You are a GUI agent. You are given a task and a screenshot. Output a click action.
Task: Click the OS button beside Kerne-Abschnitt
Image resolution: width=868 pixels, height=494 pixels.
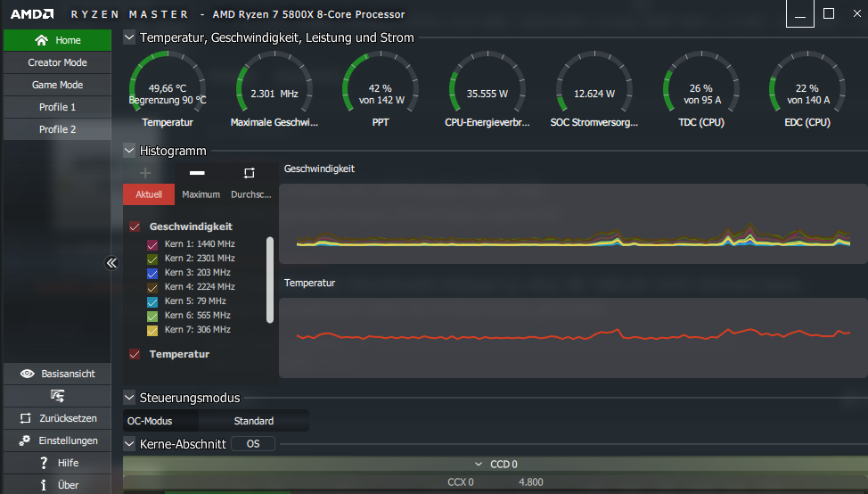coord(253,444)
